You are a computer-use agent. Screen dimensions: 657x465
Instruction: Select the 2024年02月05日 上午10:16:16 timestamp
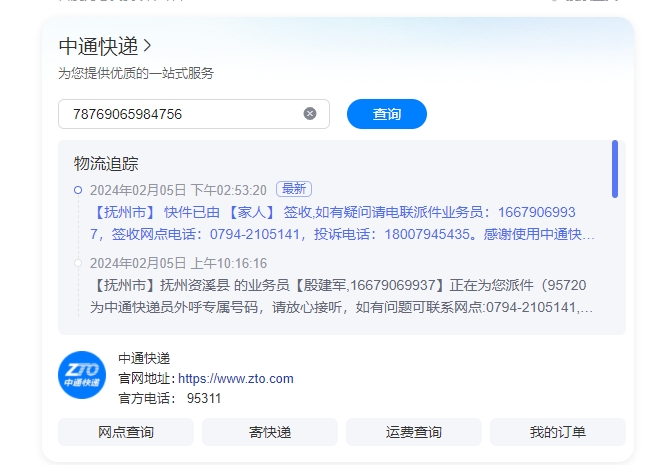coord(178,264)
